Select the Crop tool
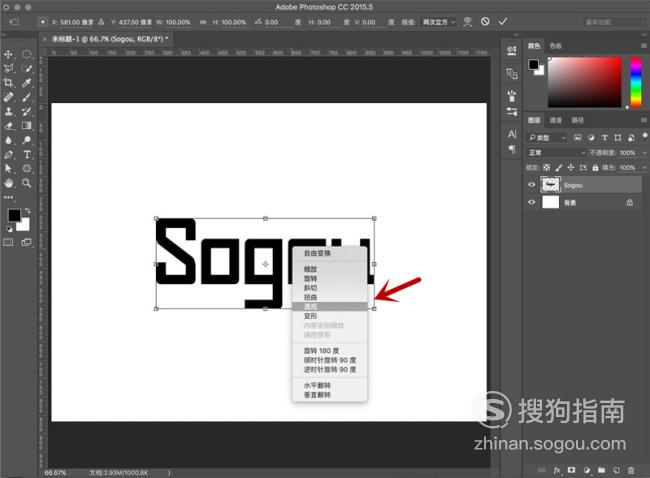Screen dimensions: 650x478 [8, 82]
